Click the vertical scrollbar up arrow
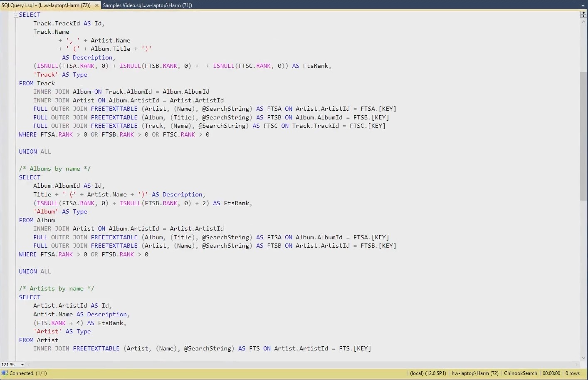Viewport: 588px width, 380px height. pyautogui.click(x=583, y=22)
